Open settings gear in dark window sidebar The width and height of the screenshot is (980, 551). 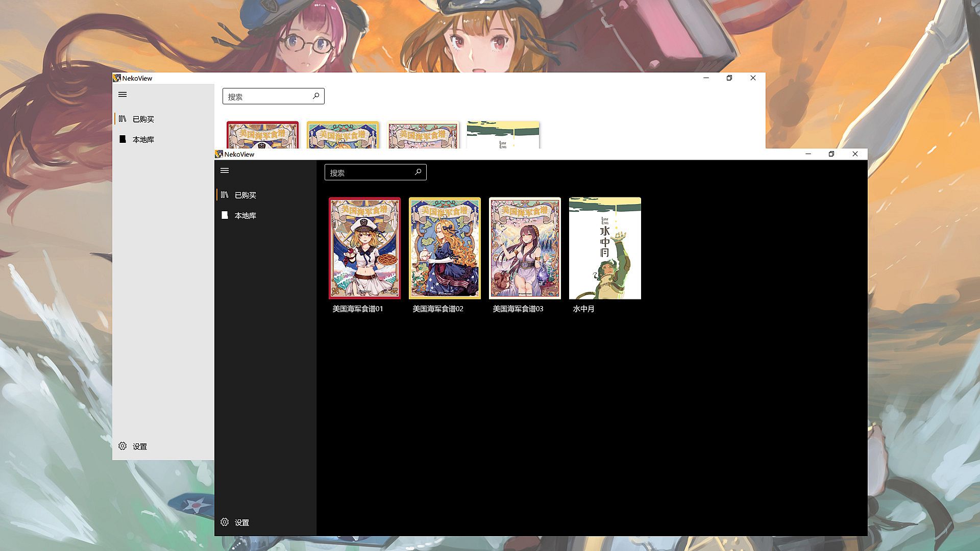click(x=225, y=522)
